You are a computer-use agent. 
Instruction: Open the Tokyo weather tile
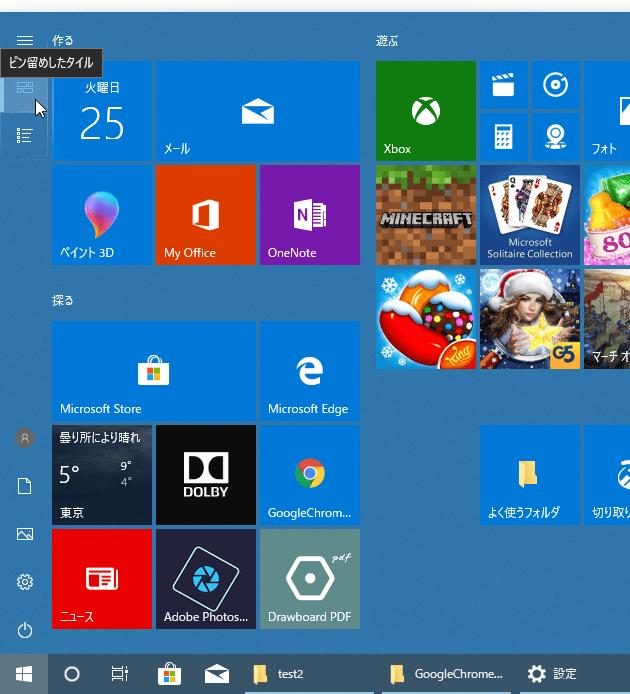tap(102, 475)
